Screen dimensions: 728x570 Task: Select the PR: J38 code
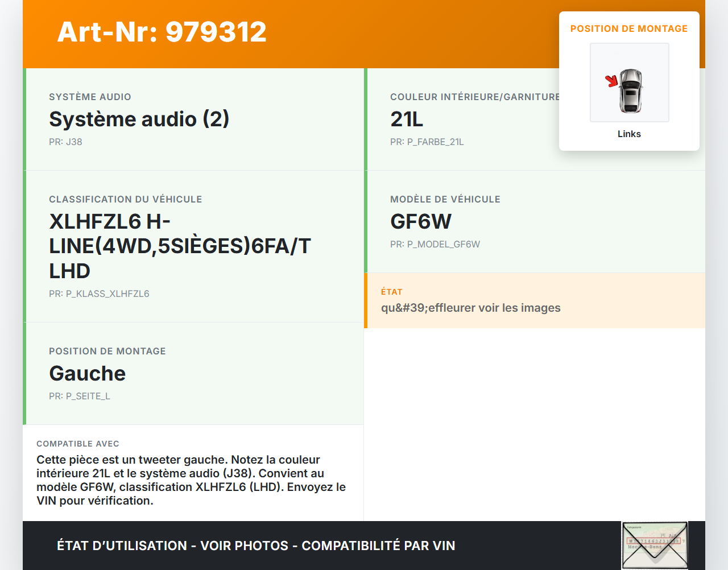tap(65, 142)
